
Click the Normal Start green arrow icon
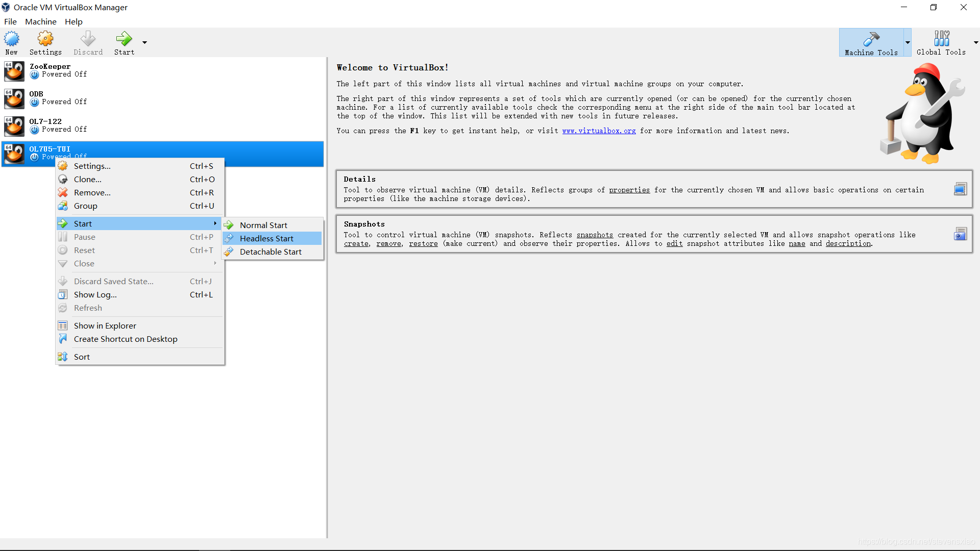click(229, 225)
